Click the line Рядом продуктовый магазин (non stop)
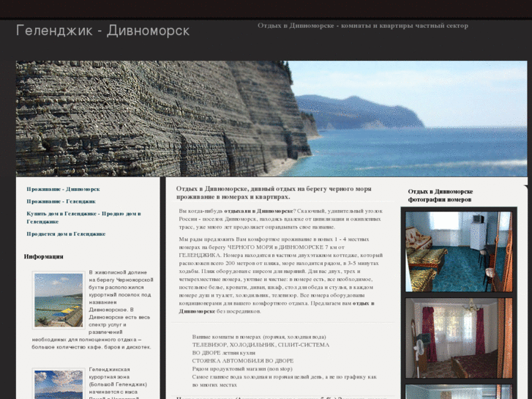Screen dimensions: 532x399 [x=242, y=369]
